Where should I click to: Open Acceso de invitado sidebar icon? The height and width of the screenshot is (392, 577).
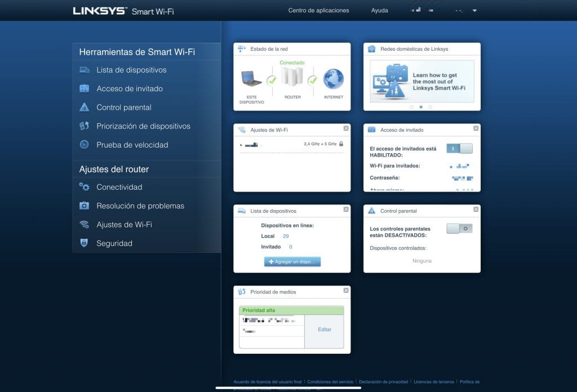pos(84,88)
